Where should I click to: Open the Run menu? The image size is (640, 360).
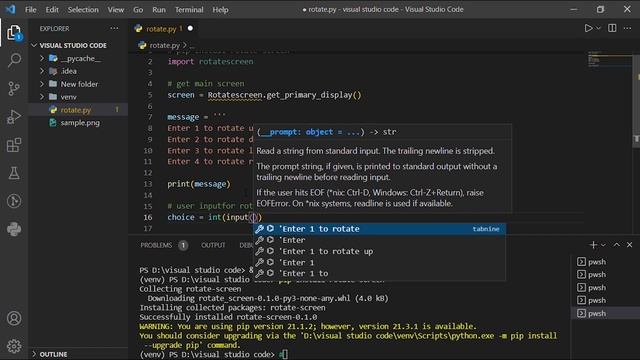tap(159, 9)
